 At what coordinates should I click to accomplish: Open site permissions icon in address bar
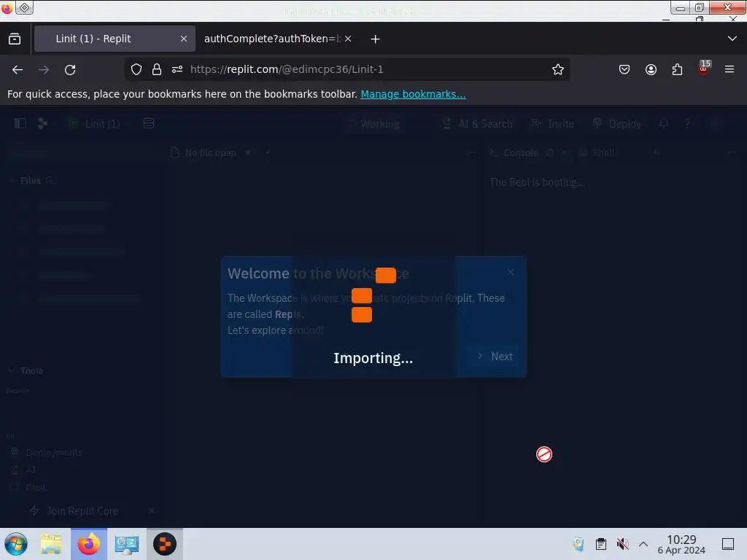click(x=177, y=69)
